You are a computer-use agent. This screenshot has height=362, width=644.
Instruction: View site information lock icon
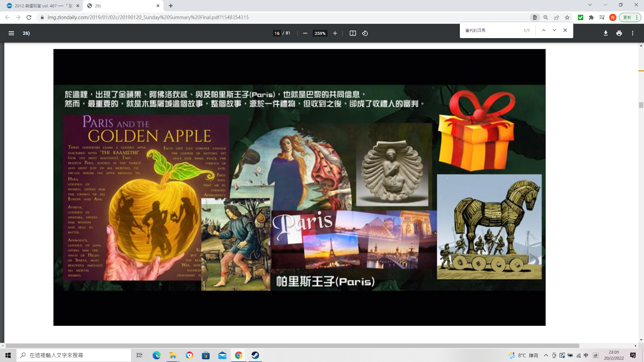pyautogui.click(x=42, y=17)
